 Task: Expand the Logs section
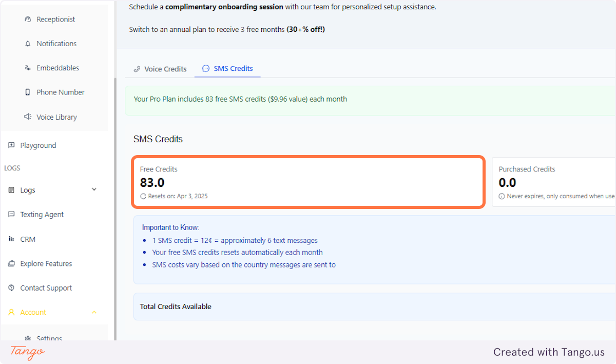pyautogui.click(x=94, y=189)
